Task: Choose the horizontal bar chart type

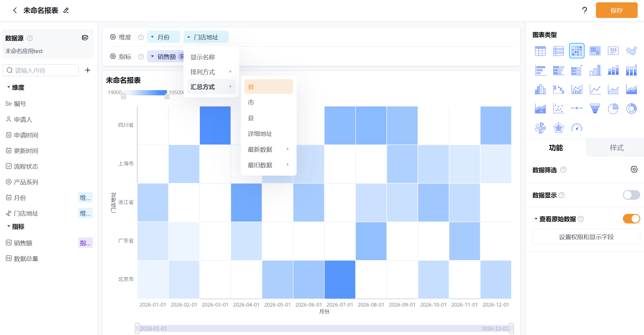Action: 540,70
